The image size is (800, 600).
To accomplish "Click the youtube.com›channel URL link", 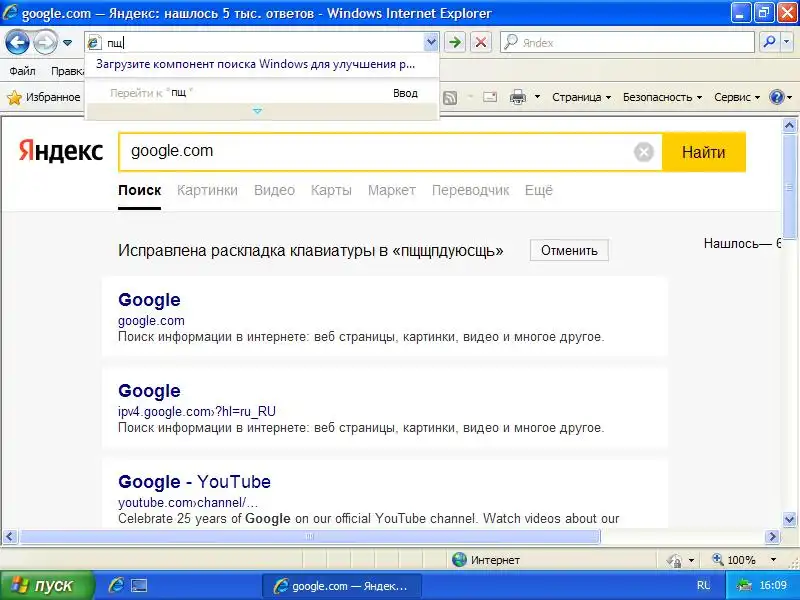I will click(188, 503).
